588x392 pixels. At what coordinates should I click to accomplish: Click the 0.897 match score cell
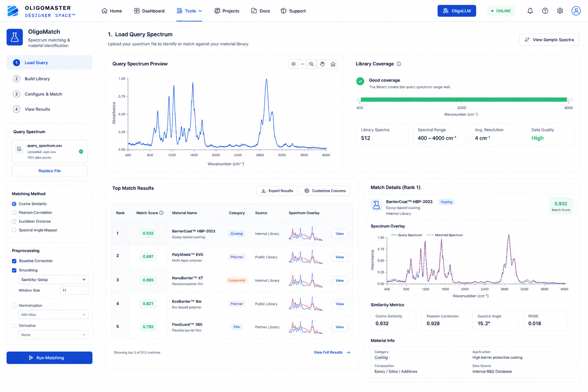148,257
